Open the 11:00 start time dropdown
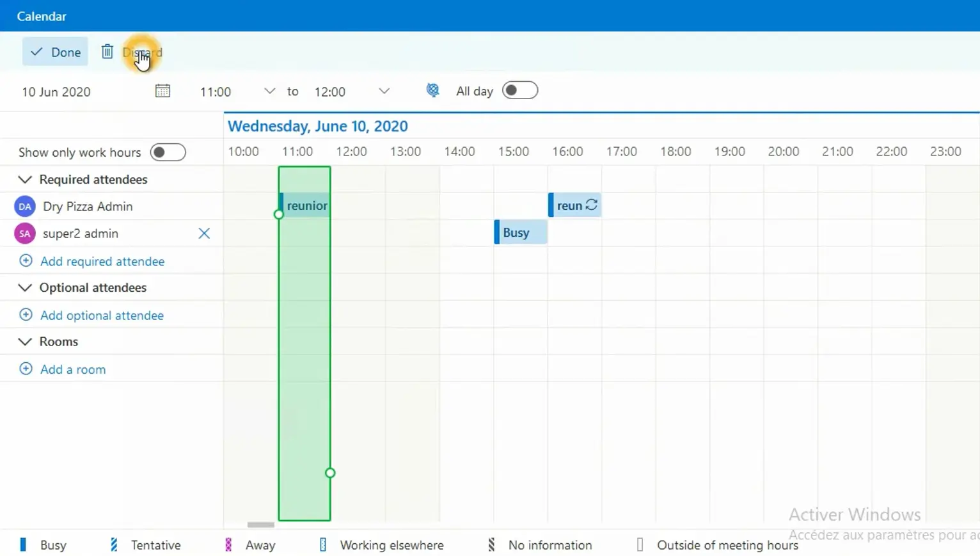The image size is (980, 556). pyautogui.click(x=269, y=91)
